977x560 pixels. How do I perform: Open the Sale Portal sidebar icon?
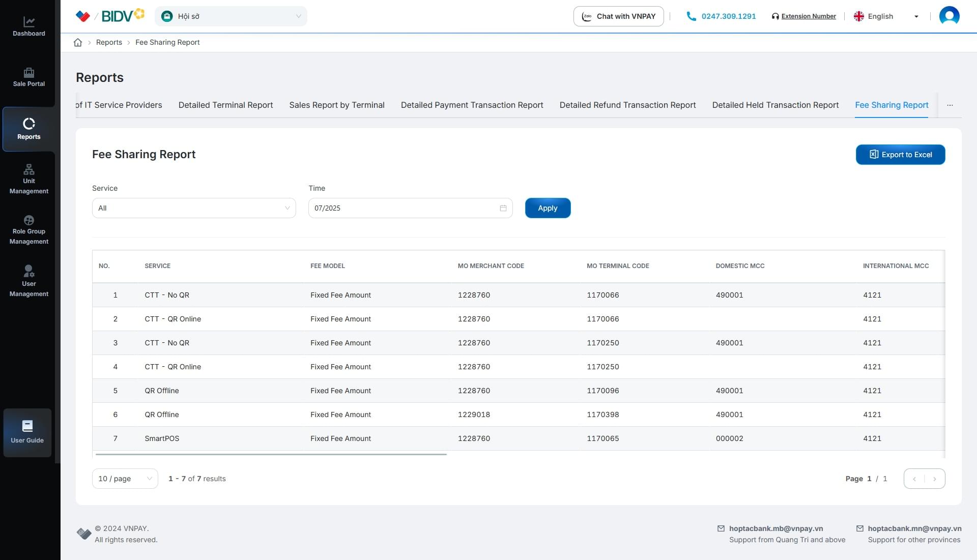point(29,73)
